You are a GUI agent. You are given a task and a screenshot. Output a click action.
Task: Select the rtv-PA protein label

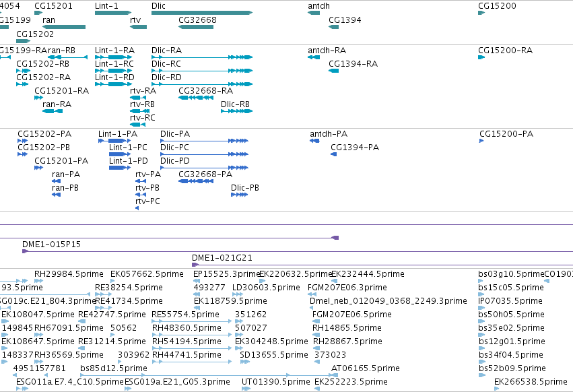tap(148, 174)
